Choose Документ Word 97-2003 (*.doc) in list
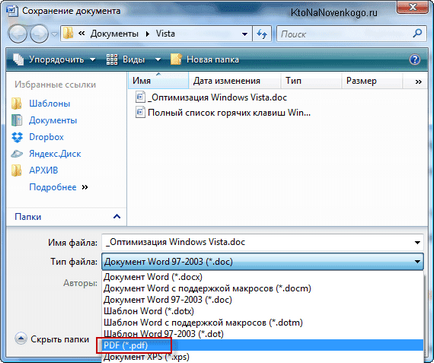The width and height of the screenshot is (434, 363). pyautogui.click(x=263, y=300)
